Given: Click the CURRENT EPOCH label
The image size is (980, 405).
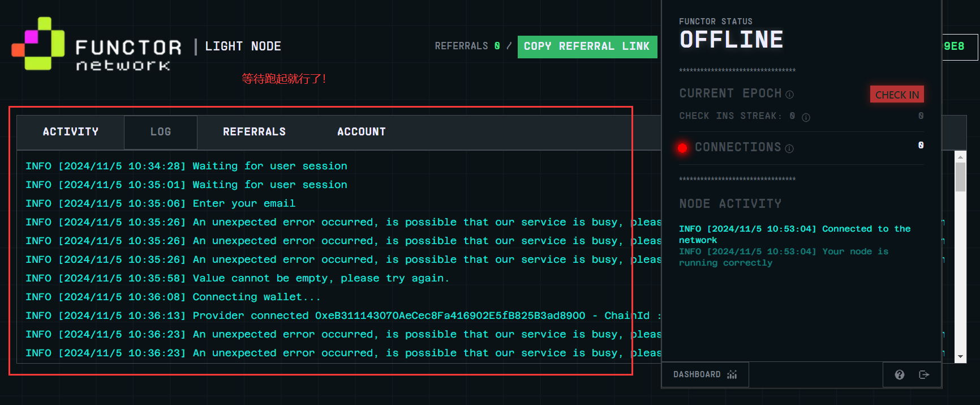Looking at the screenshot, I should coord(730,93).
